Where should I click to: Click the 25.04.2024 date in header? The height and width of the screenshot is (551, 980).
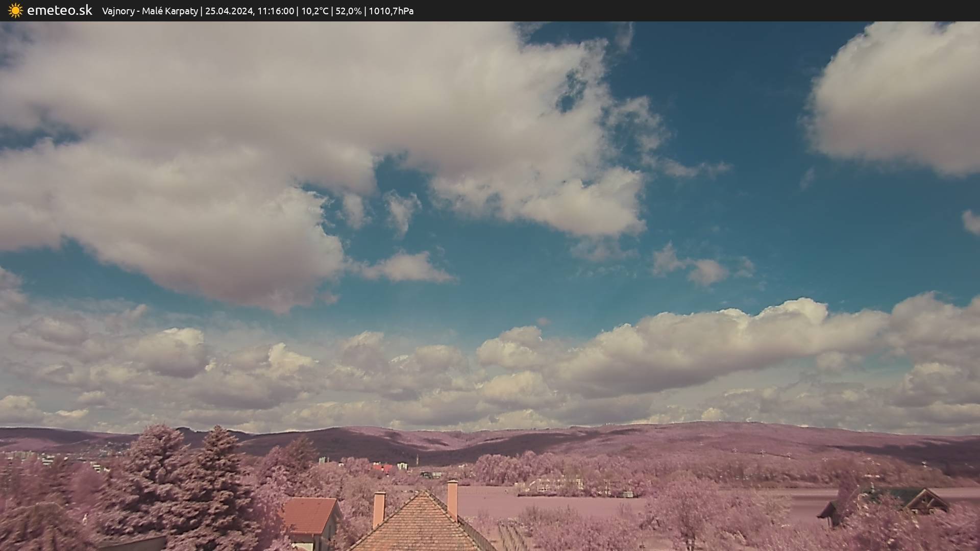coord(229,11)
